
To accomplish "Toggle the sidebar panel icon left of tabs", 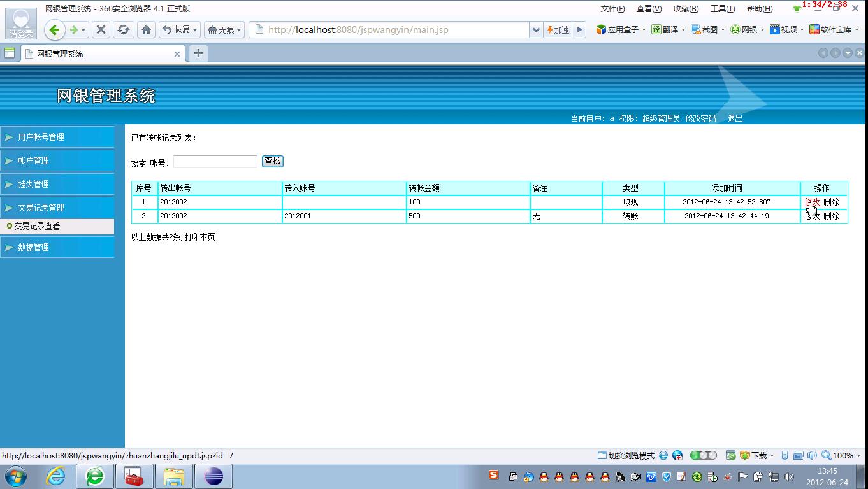I will 10,53.
